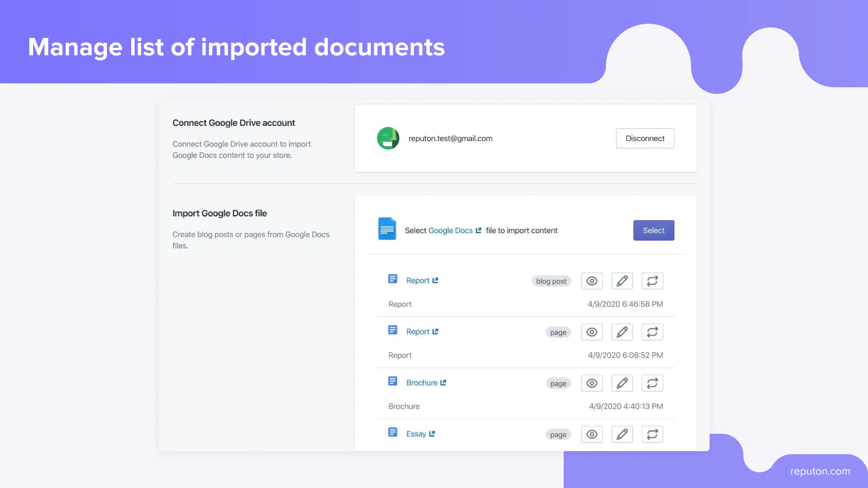Click the reputon.com text
The image size is (868, 488).
click(820, 471)
